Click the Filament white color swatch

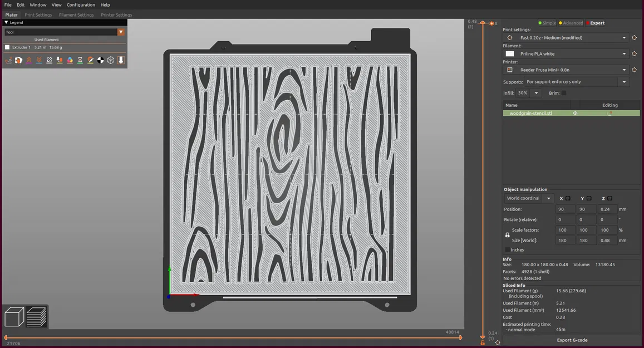[510, 54]
